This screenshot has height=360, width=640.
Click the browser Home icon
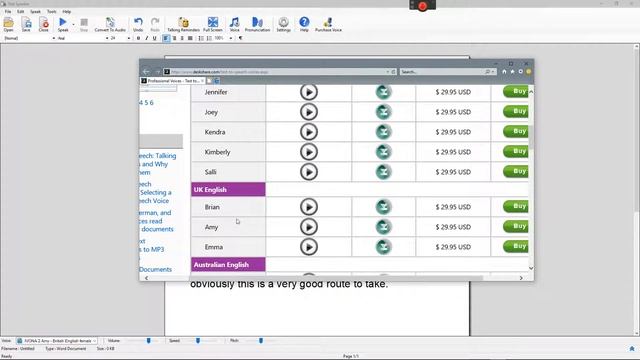pos(504,71)
